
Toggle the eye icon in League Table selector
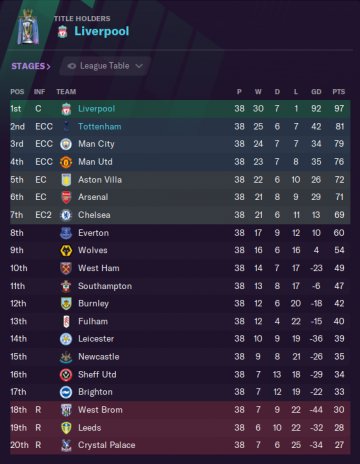[71, 66]
